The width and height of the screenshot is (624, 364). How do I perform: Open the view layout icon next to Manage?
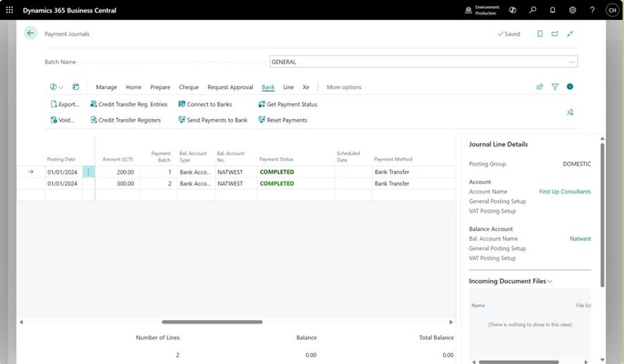coord(76,87)
